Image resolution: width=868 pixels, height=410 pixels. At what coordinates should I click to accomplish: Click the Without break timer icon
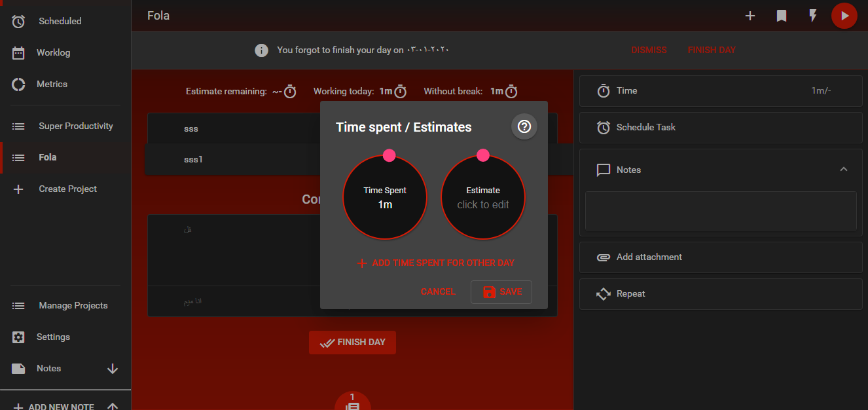(x=511, y=92)
